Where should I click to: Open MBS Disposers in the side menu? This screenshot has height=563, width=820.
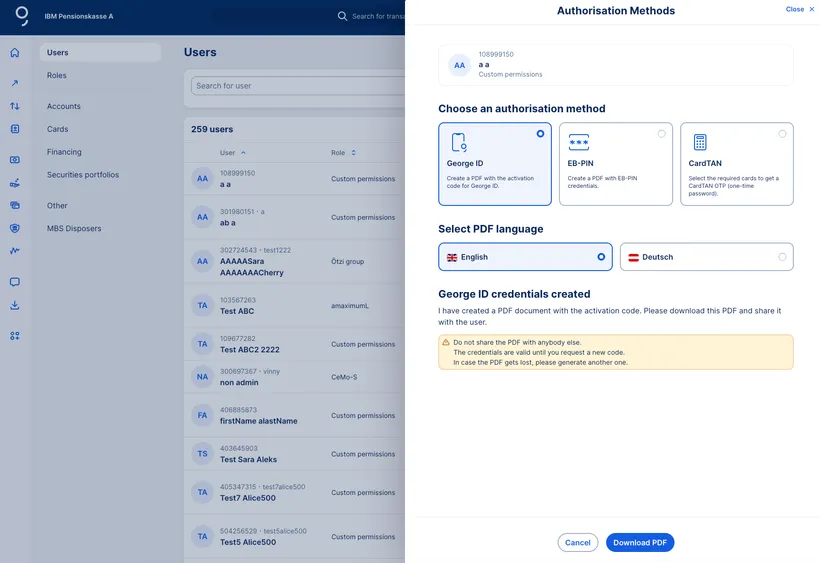pyautogui.click(x=74, y=229)
